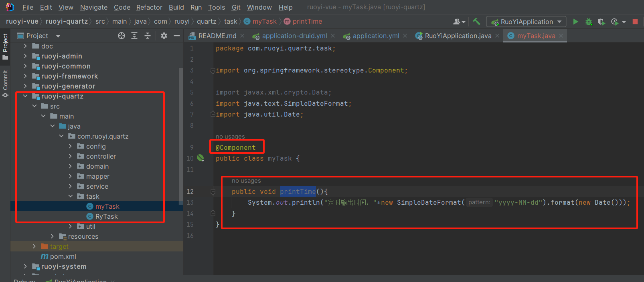The height and width of the screenshot is (282, 644).
Task: Open the Project view type dropdown
Action: point(58,36)
